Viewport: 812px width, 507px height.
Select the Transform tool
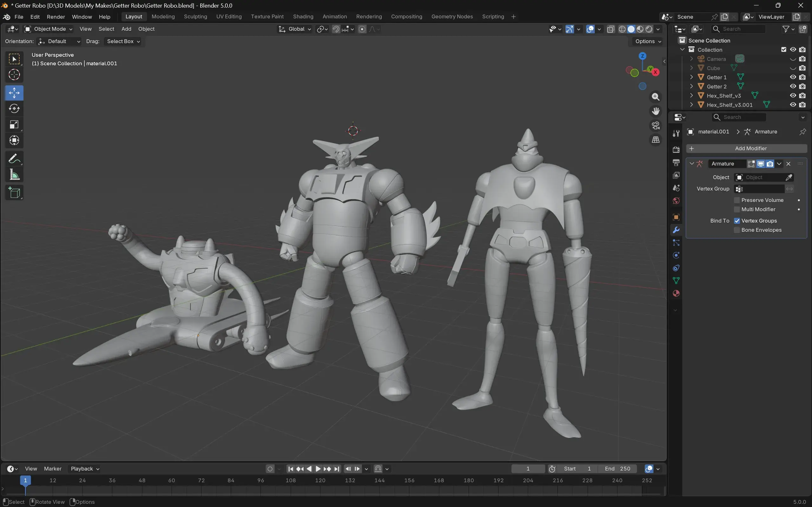14,140
